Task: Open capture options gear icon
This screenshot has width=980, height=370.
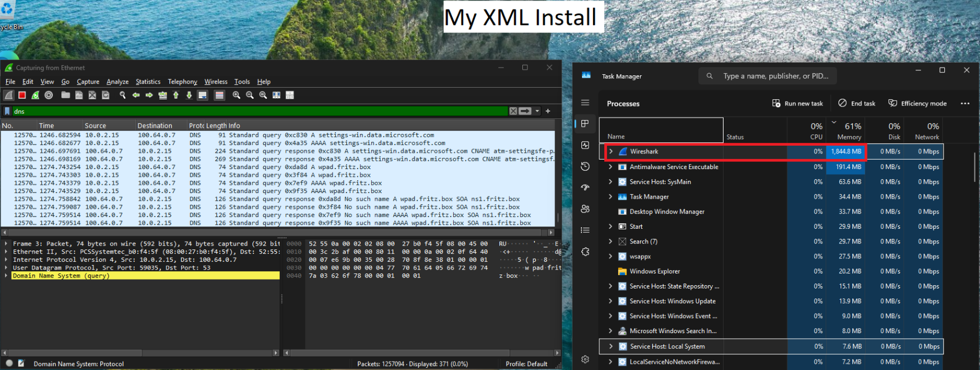Action: 49,95
